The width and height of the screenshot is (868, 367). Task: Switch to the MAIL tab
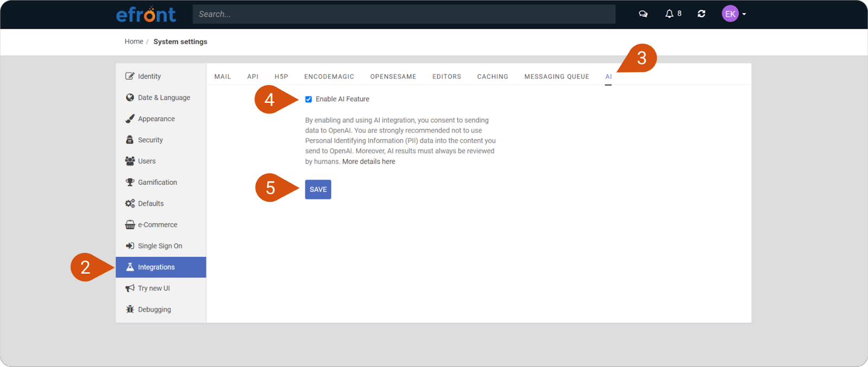tap(222, 76)
